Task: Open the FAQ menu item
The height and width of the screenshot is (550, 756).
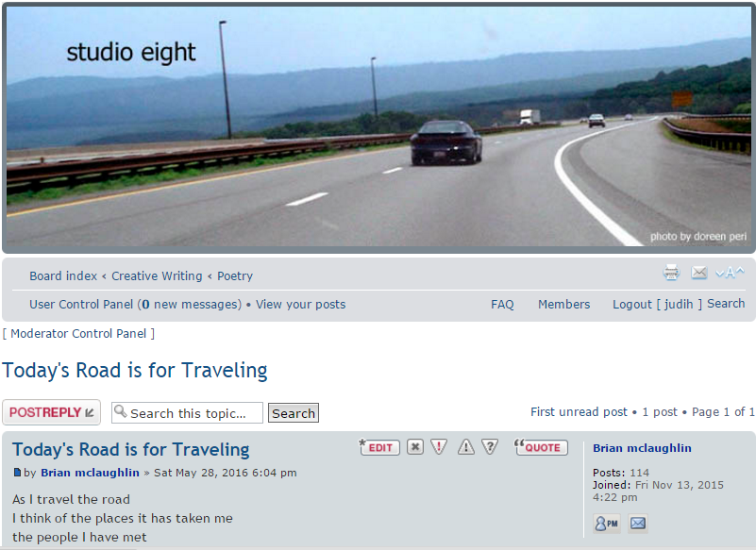Action: [502, 305]
